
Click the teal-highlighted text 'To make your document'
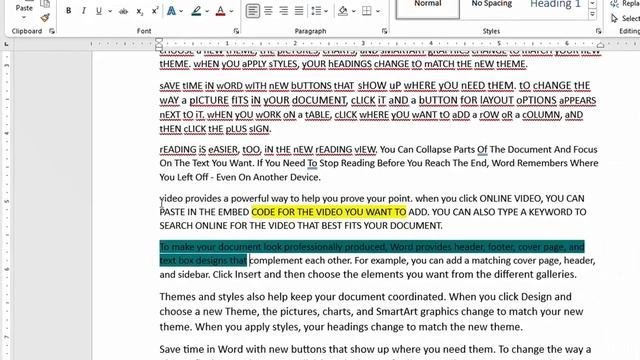[210, 247]
